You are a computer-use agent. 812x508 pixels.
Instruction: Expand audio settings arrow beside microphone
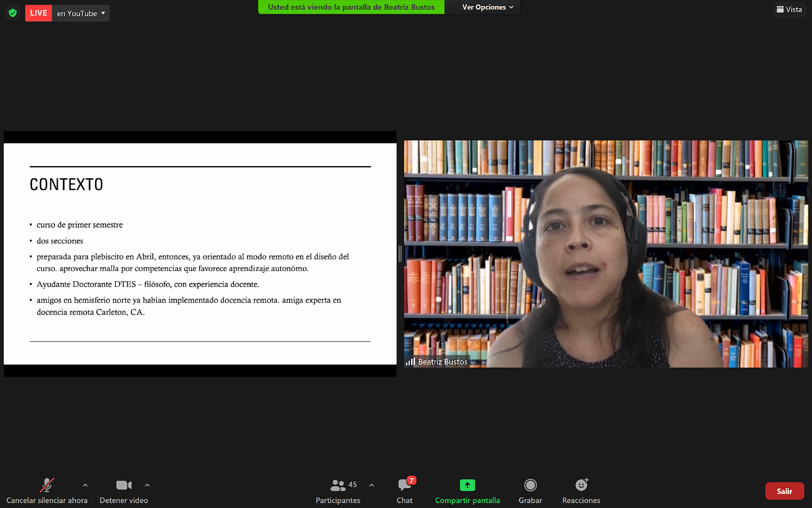click(85, 485)
